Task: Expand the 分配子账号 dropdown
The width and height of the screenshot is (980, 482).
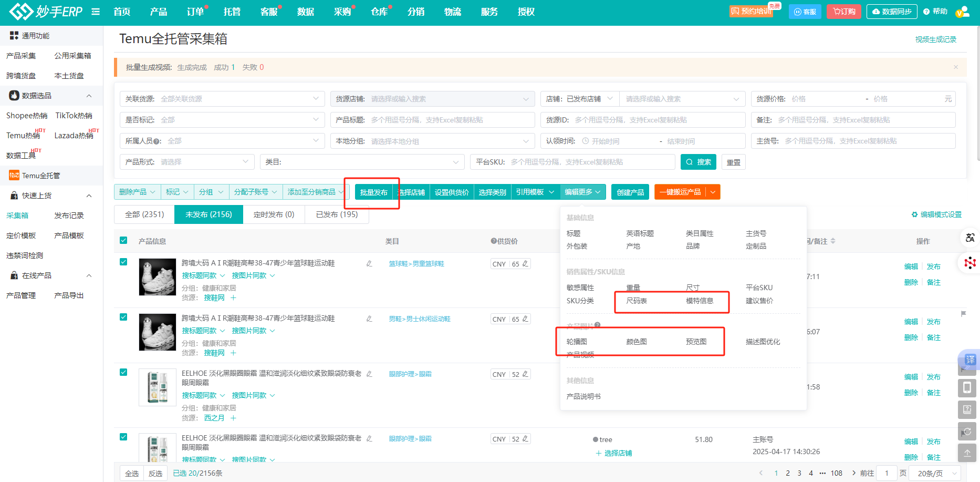Action: point(256,192)
